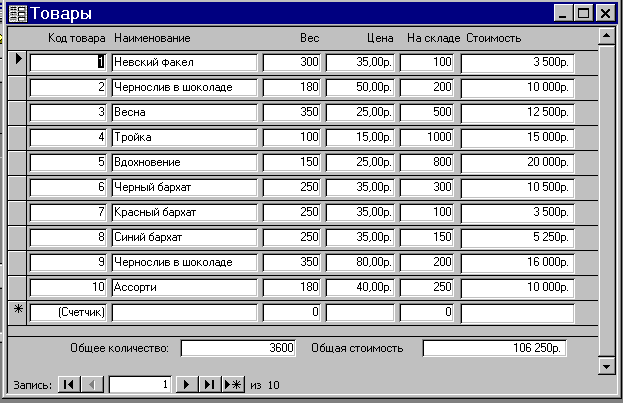This screenshot has height=403, width=623.
Task: Click the Стоимость column header label
Action: (x=493, y=38)
